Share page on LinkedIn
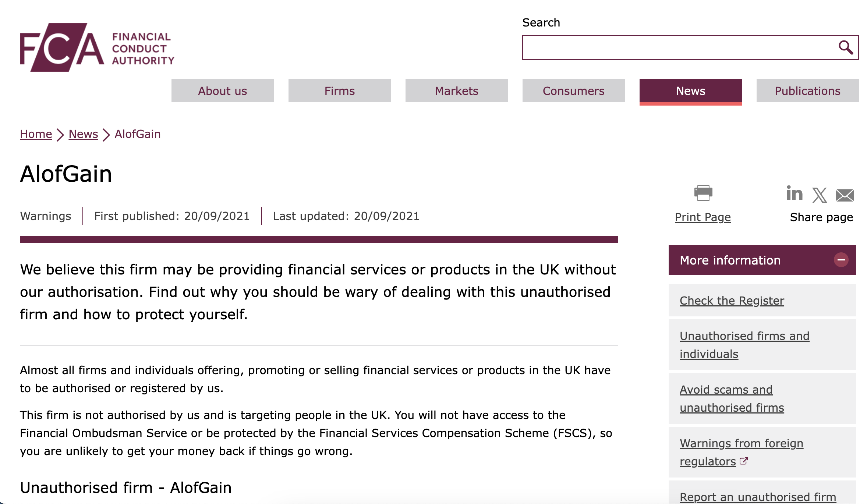 tap(795, 194)
